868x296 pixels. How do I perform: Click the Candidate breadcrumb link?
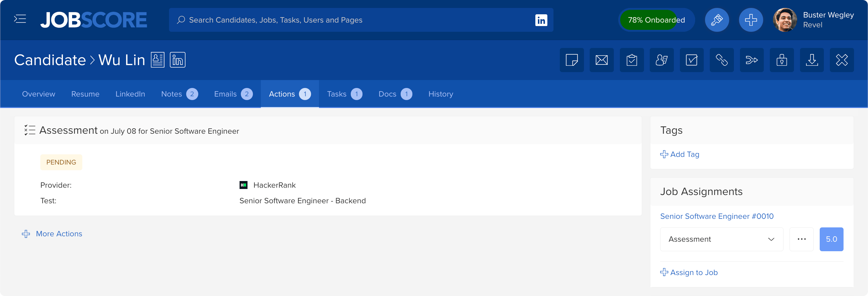coord(50,60)
